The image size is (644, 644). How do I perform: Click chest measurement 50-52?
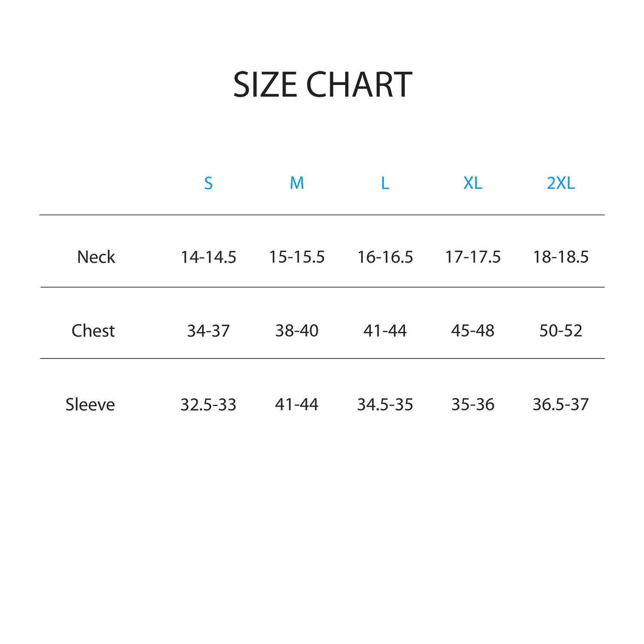(x=560, y=331)
